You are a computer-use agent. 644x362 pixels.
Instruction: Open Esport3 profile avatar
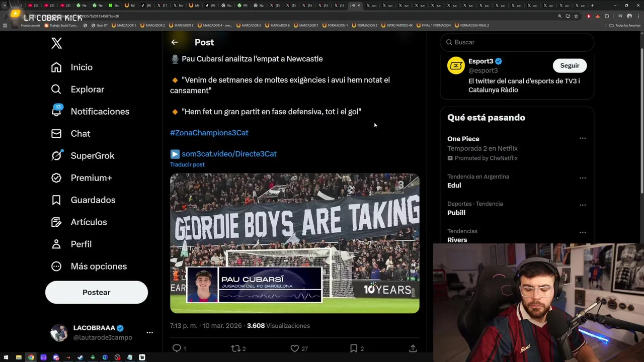coord(456,65)
